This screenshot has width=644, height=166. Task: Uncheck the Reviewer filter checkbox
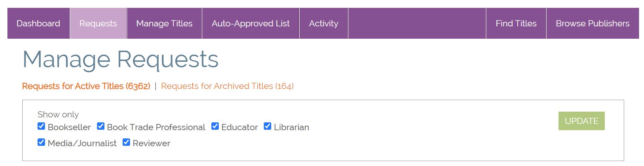click(x=126, y=142)
